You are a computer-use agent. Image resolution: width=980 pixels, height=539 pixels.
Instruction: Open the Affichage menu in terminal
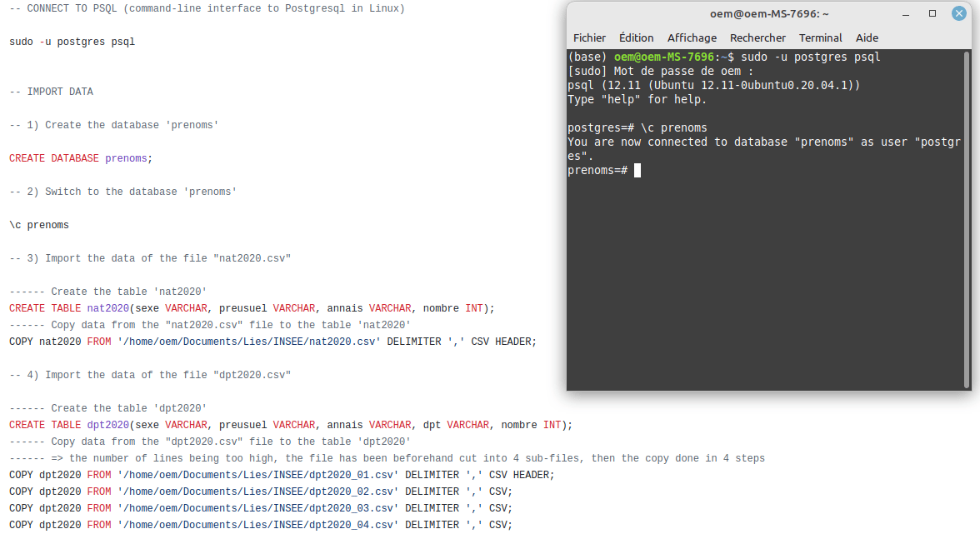coord(692,37)
